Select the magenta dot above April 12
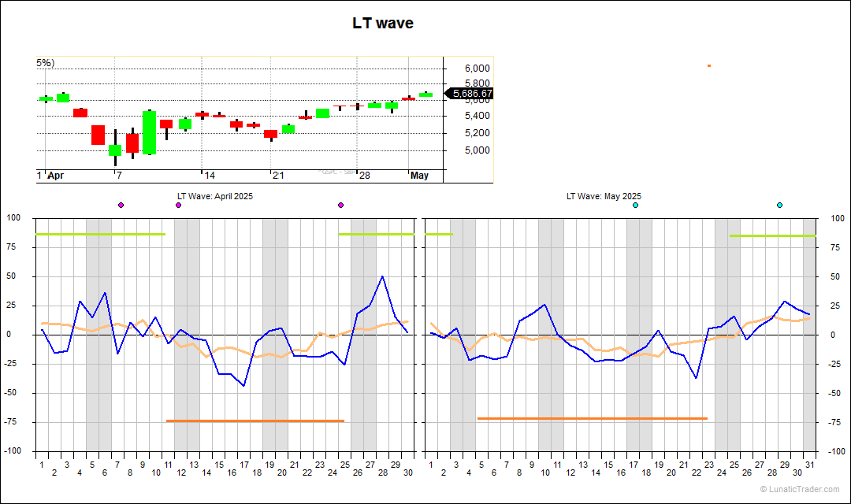This screenshot has height=504, width=851. click(178, 205)
